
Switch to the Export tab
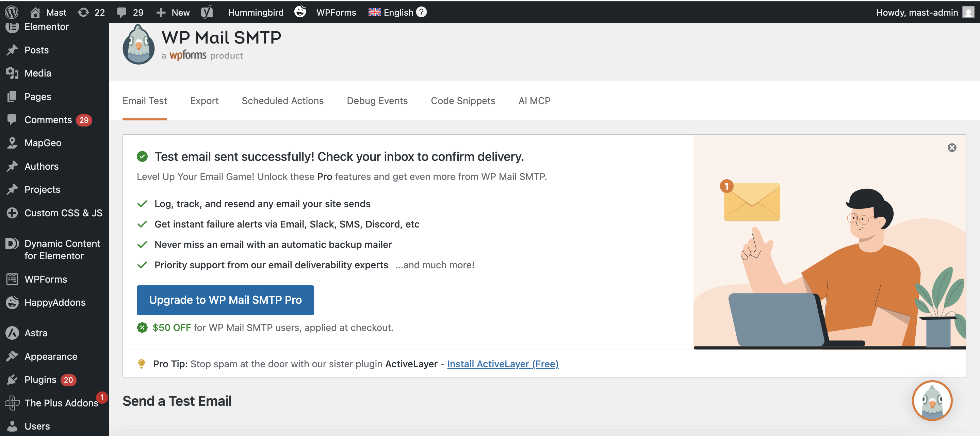[x=204, y=101]
